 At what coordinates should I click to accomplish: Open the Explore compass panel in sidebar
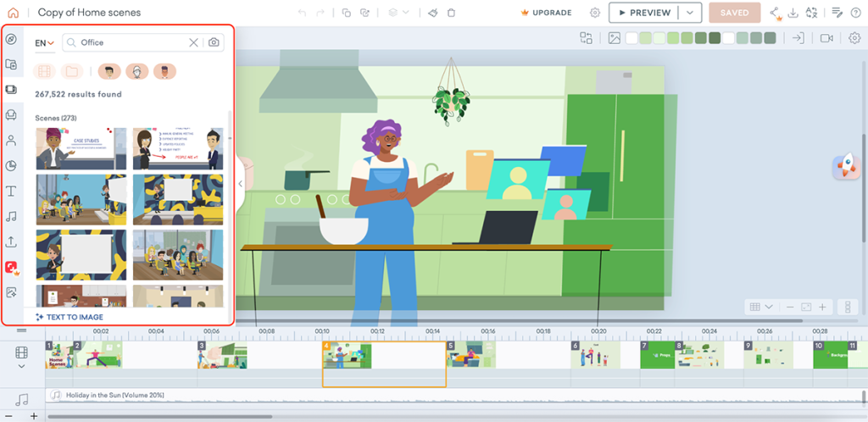[11, 39]
